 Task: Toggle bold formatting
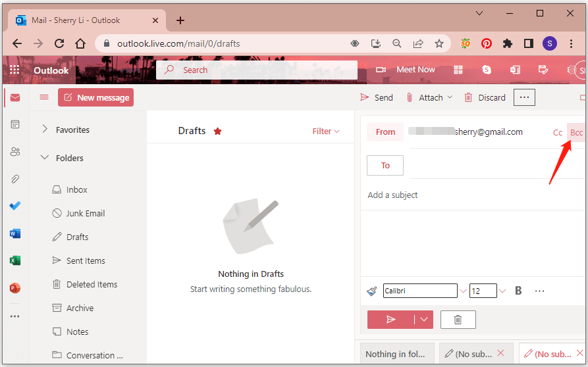coord(518,291)
